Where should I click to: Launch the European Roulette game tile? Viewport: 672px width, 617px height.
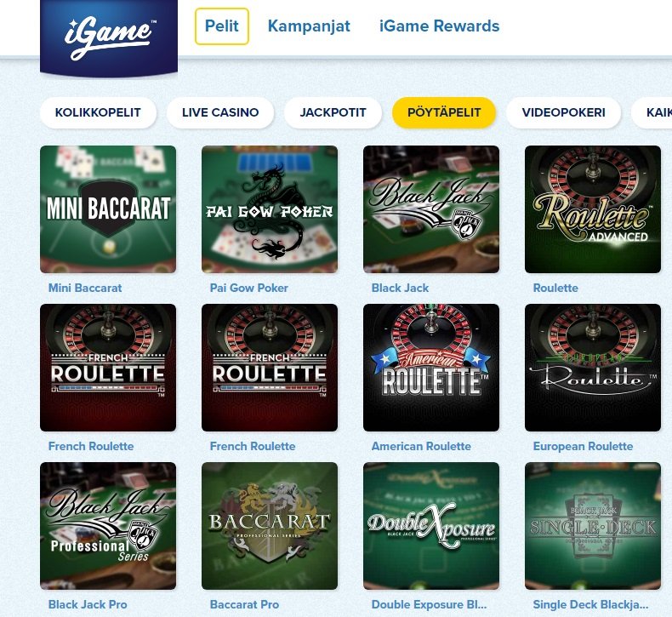(x=593, y=368)
